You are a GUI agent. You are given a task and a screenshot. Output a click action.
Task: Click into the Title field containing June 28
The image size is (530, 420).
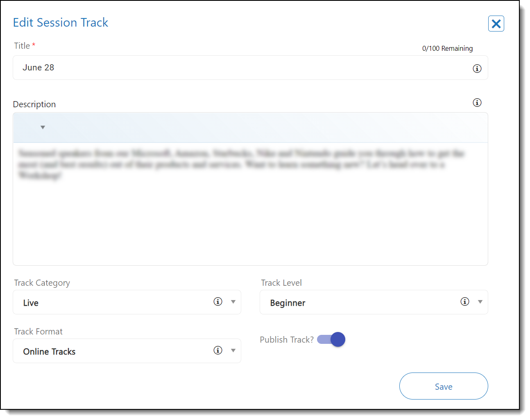coord(242,68)
